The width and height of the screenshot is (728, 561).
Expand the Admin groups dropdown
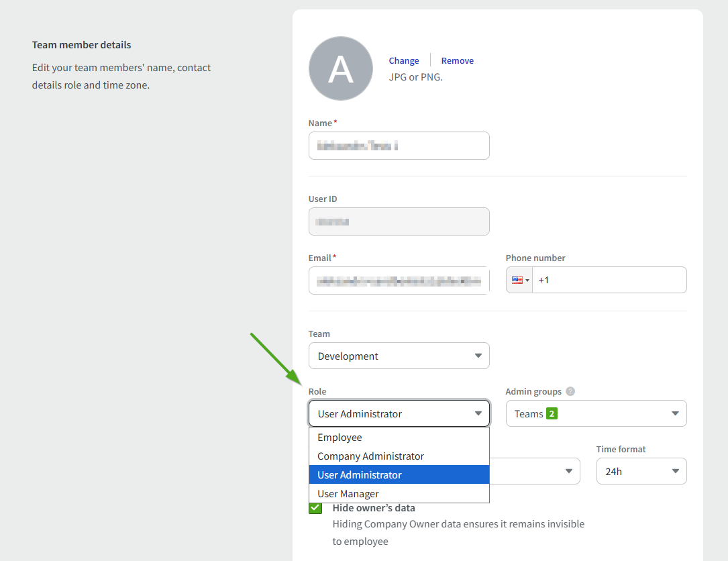pos(675,414)
